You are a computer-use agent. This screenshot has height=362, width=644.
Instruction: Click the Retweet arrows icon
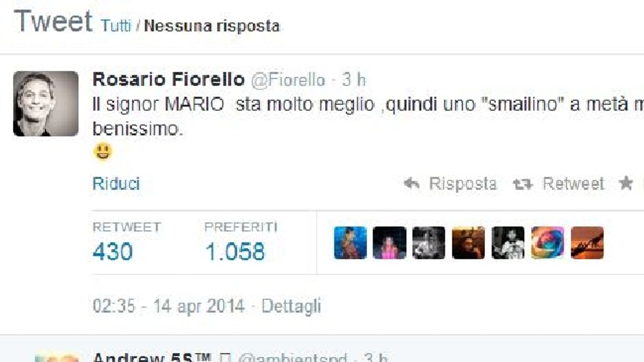522,184
